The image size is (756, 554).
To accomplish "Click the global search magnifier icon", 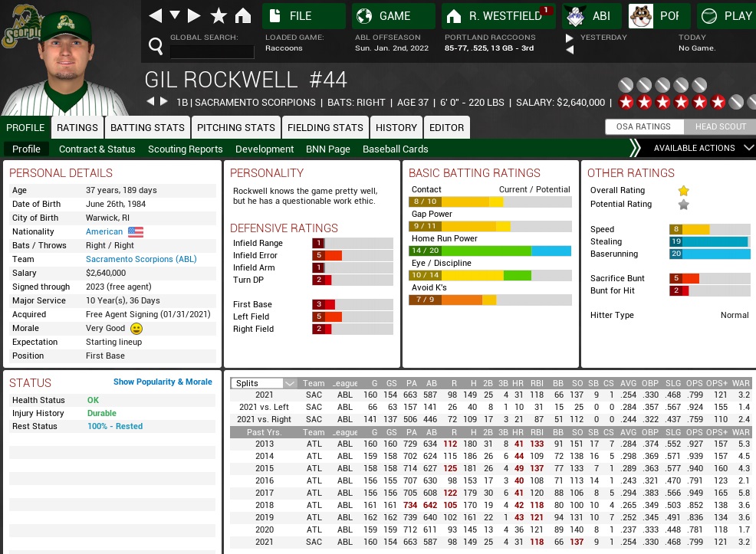I will coord(156,48).
